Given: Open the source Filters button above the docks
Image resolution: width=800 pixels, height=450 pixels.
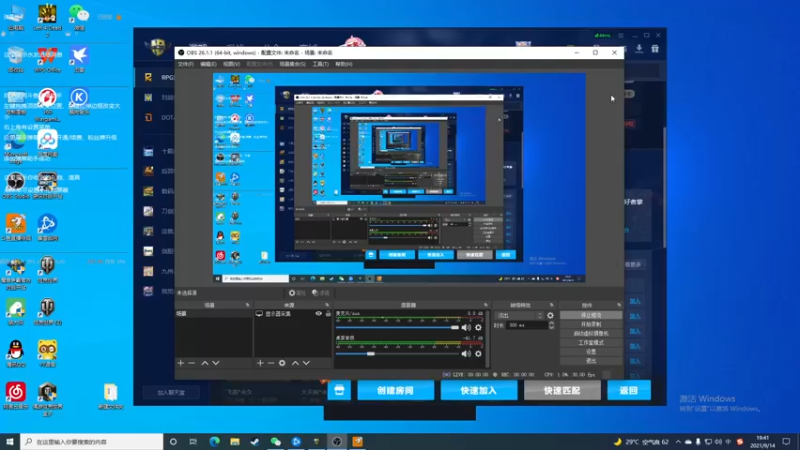Looking at the screenshot, I should coord(321,293).
